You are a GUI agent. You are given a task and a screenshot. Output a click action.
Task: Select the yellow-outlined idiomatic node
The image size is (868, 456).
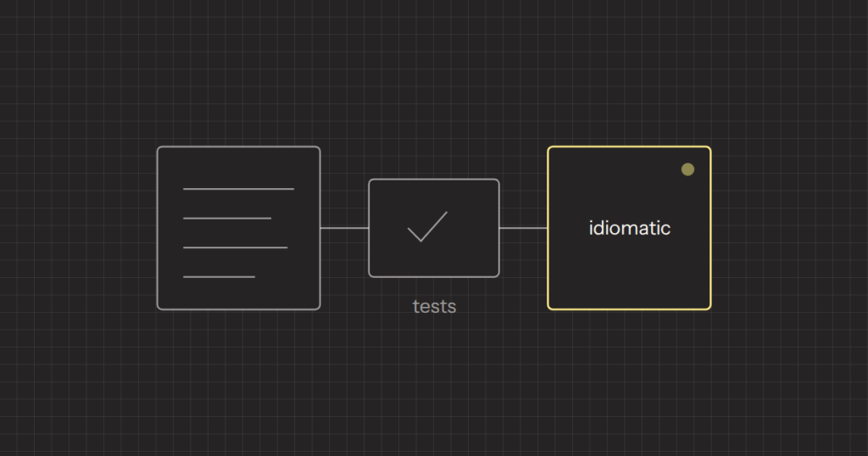630,228
